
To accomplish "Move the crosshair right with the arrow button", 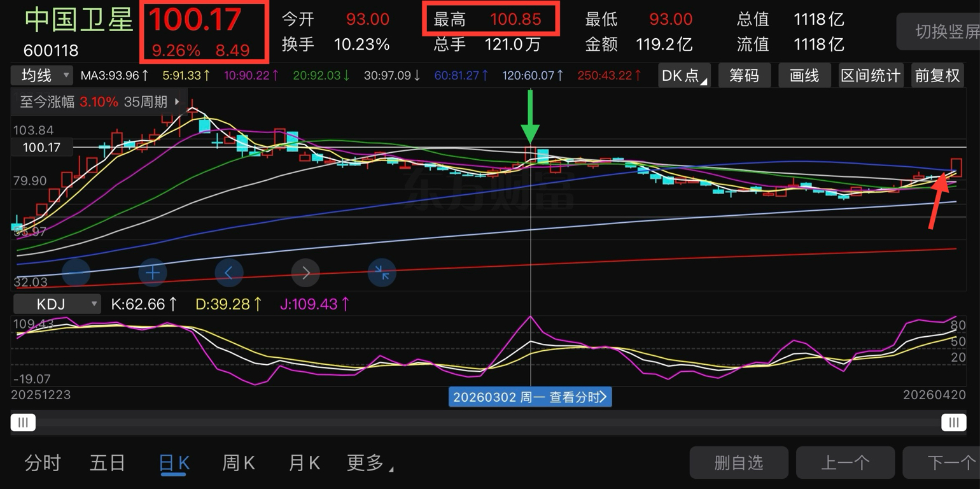I will tap(305, 273).
